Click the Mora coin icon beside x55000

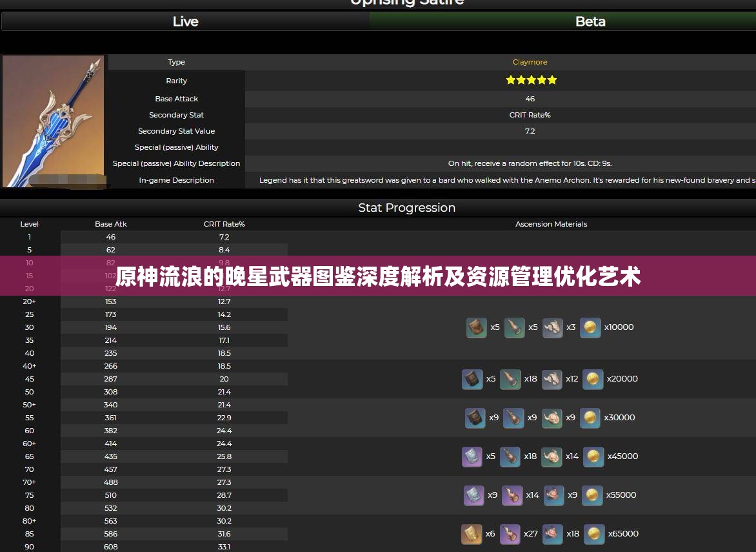(592, 495)
